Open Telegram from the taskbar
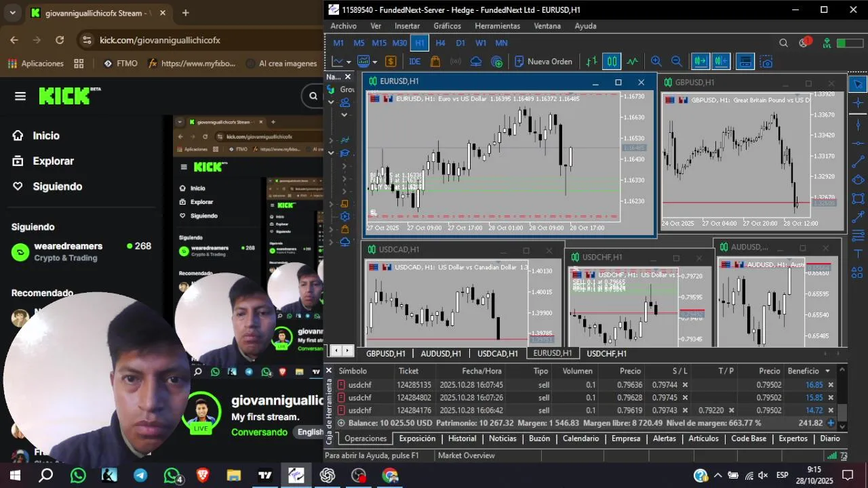This screenshot has width=868, height=488. [140, 475]
